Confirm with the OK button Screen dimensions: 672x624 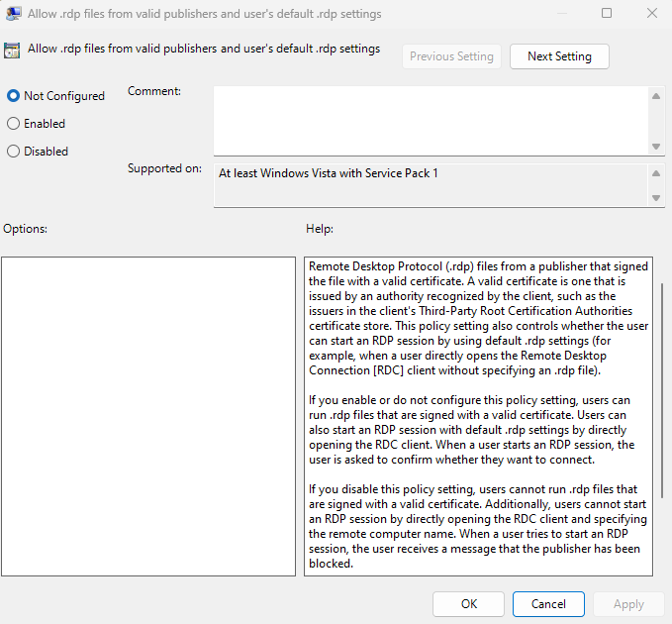pos(468,604)
